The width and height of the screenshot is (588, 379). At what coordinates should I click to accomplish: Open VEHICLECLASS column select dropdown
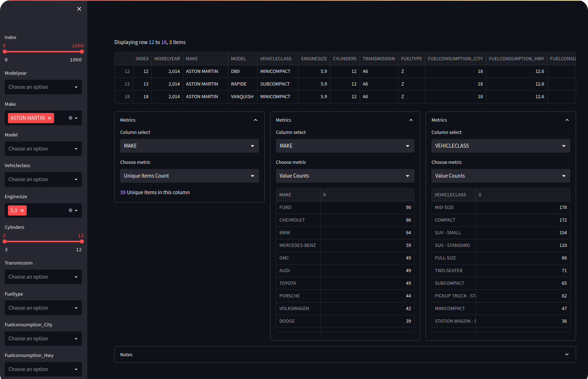[x=500, y=146]
